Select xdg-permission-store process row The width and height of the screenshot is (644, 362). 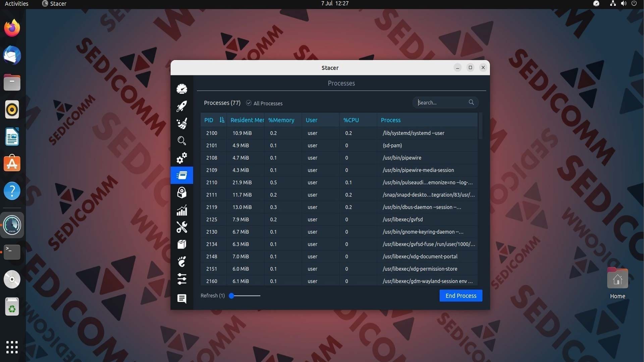click(x=339, y=269)
